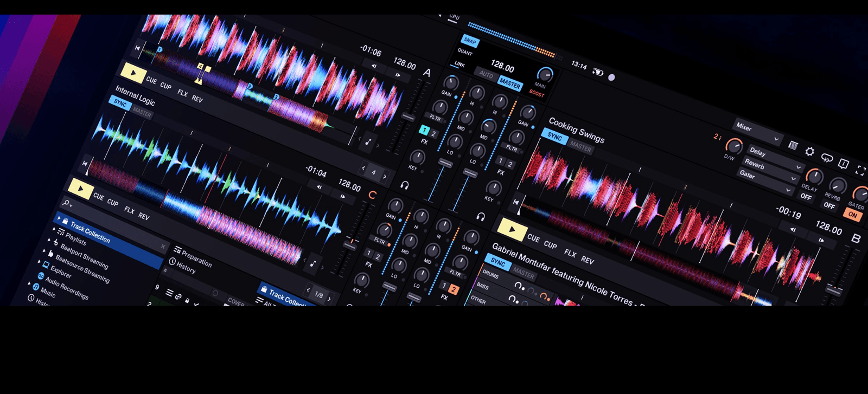Click hotcue marker 4 on deck A stripe

(200, 67)
